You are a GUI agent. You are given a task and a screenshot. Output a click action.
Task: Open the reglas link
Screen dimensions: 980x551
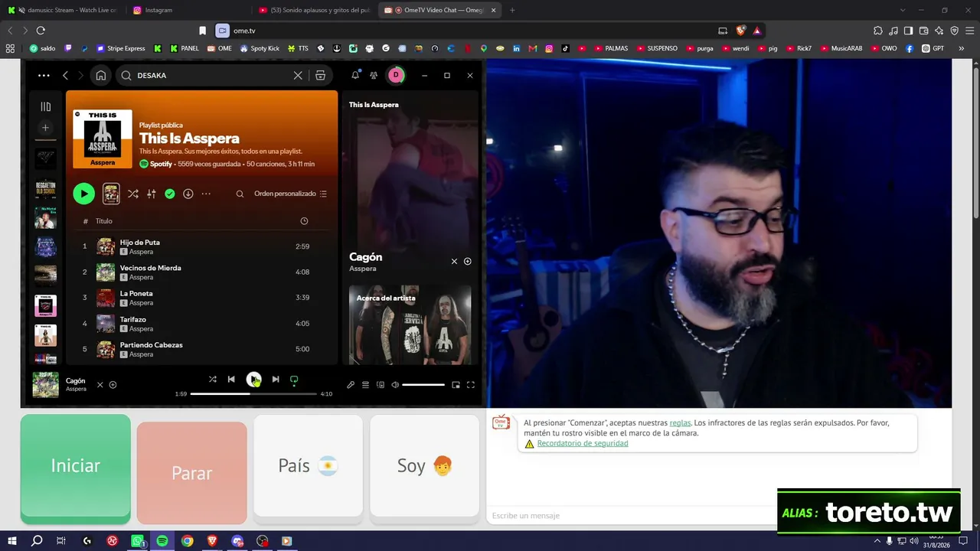coord(680,422)
